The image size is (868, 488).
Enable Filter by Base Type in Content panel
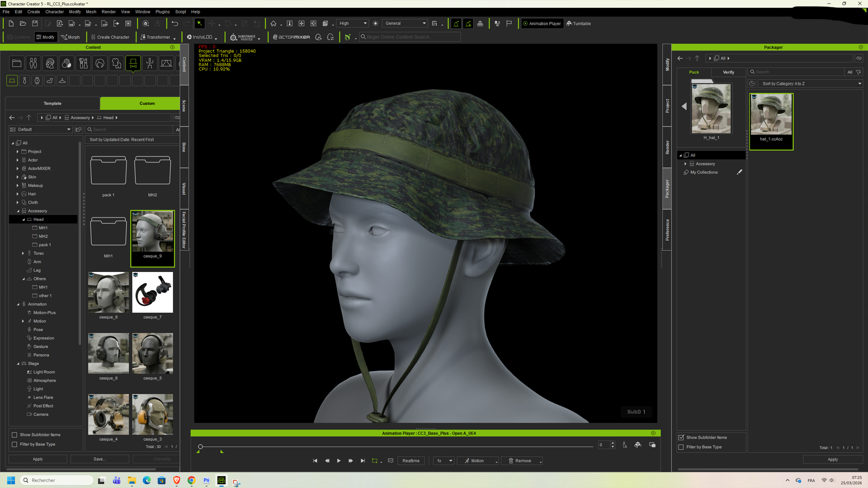click(14, 444)
